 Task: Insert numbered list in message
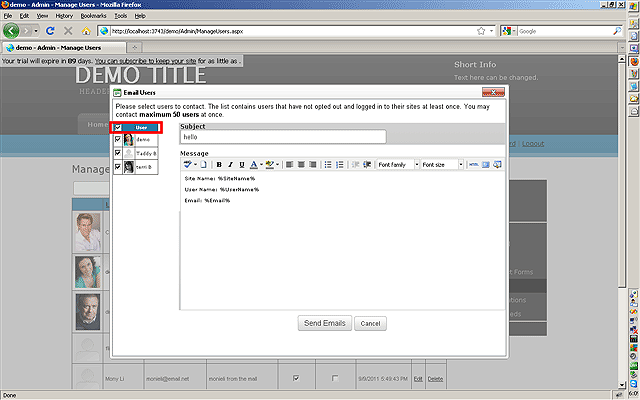click(x=339, y=164)
